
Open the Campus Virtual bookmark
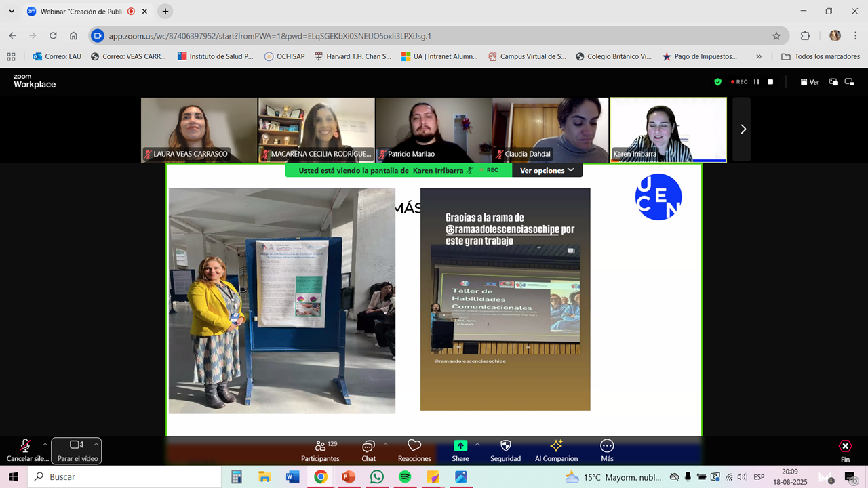tap(527, 56)
